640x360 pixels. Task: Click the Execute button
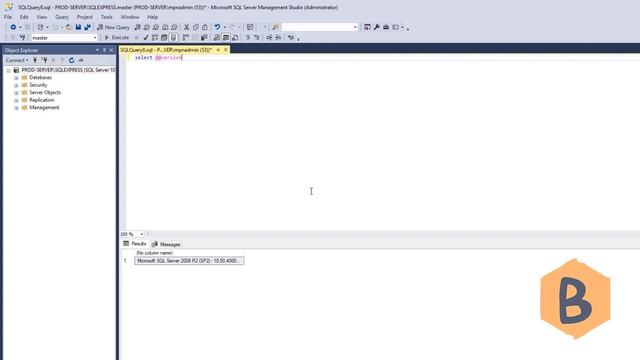click(117, 38)
